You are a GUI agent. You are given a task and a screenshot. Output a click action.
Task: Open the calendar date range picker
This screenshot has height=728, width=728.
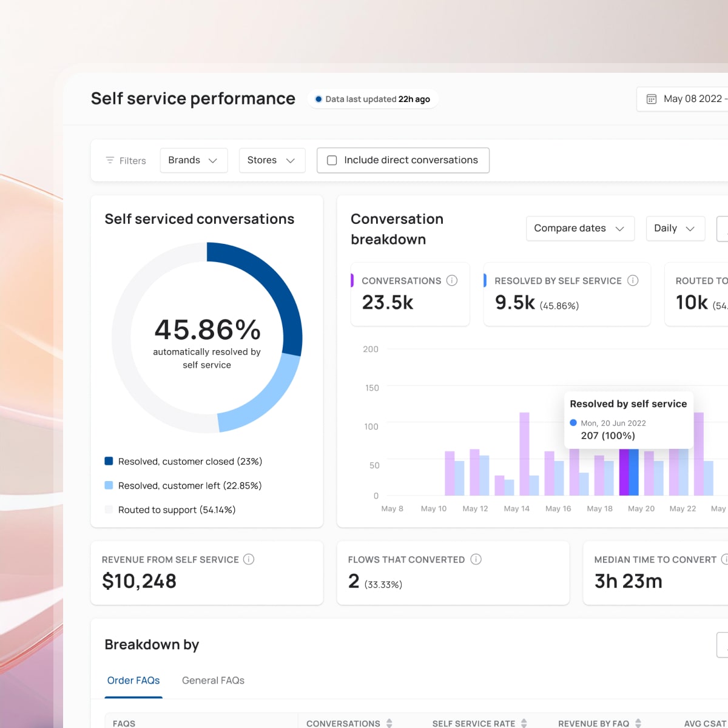click(684, 99)
